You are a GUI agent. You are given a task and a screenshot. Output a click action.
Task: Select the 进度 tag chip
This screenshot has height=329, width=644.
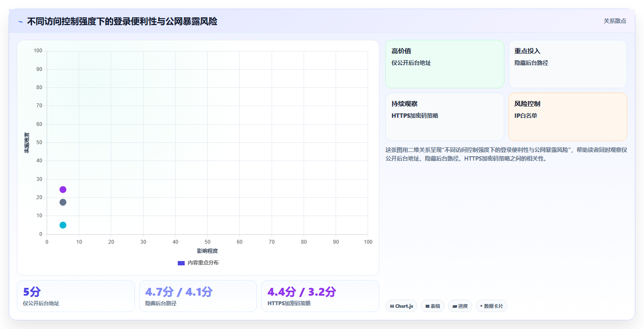[460, 306]
